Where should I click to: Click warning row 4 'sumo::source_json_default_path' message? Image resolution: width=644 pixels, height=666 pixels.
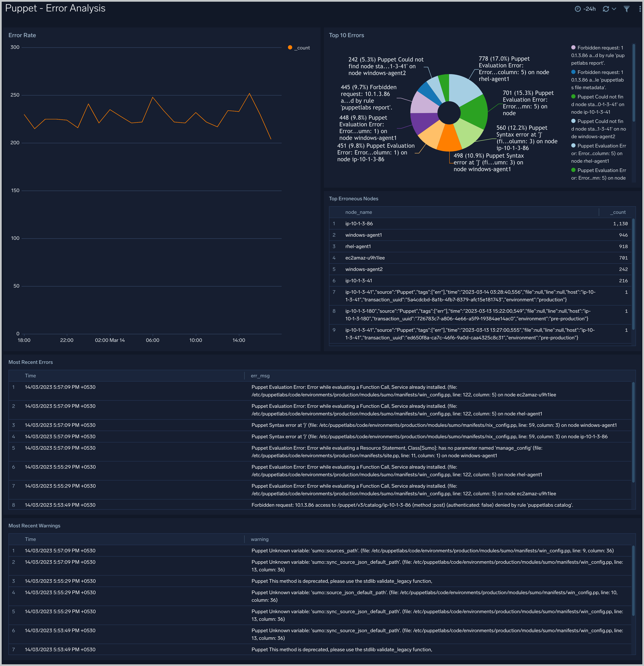(434, 596)
